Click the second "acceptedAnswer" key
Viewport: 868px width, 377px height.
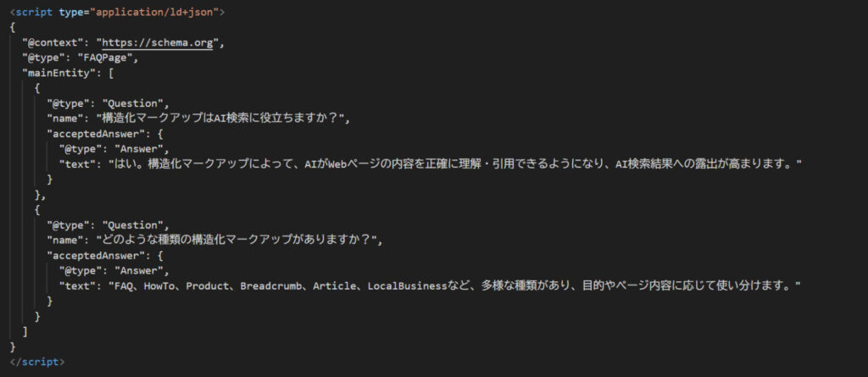93,255
